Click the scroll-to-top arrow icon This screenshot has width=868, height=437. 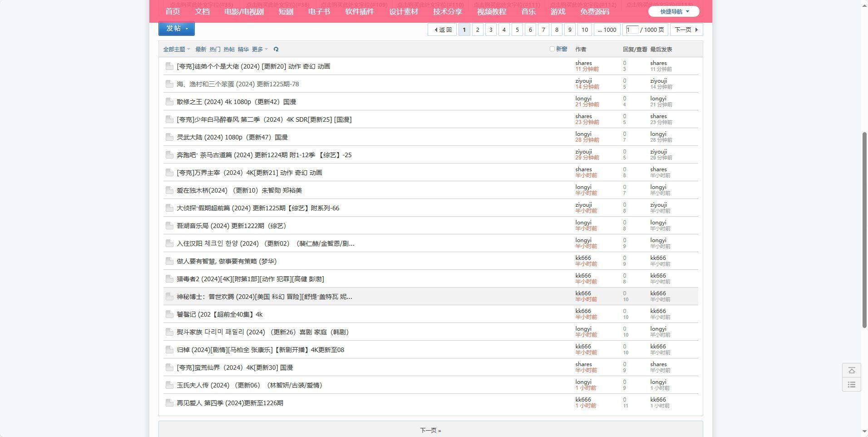[x=852, y=371]
